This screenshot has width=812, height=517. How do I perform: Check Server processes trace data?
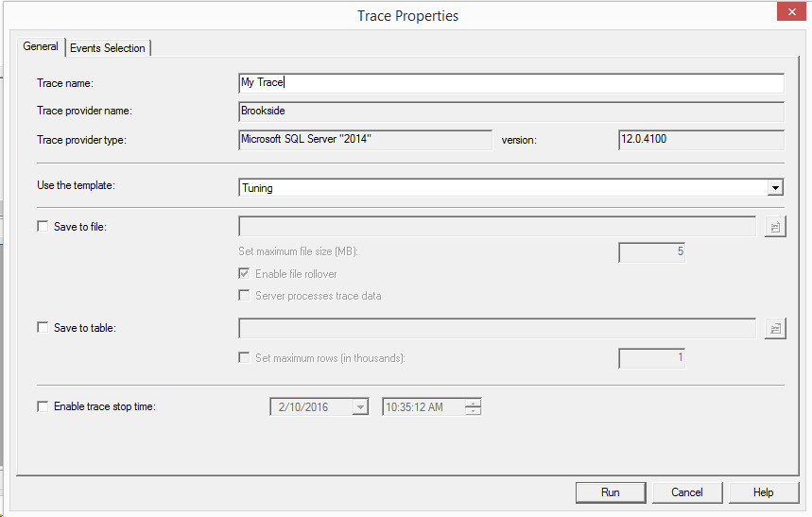pyautogui.click(x=245, y=296)
